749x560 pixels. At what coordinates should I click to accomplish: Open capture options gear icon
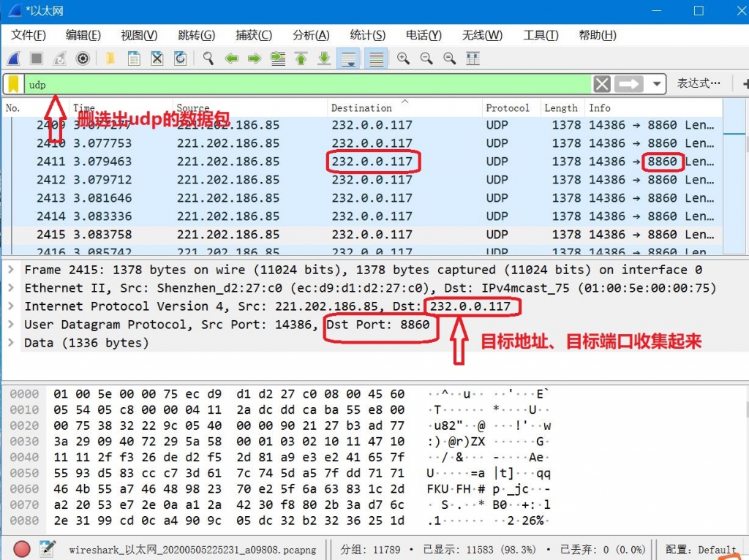[83, 58]
